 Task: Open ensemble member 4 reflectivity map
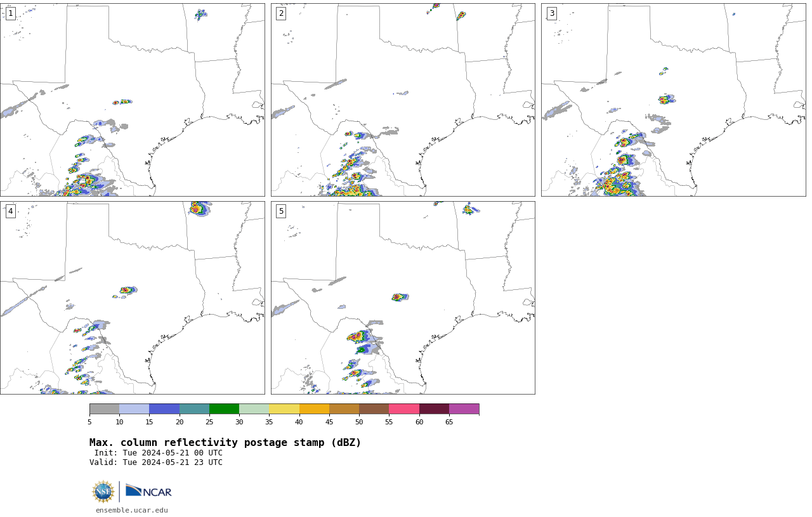(x=133, y=298)
